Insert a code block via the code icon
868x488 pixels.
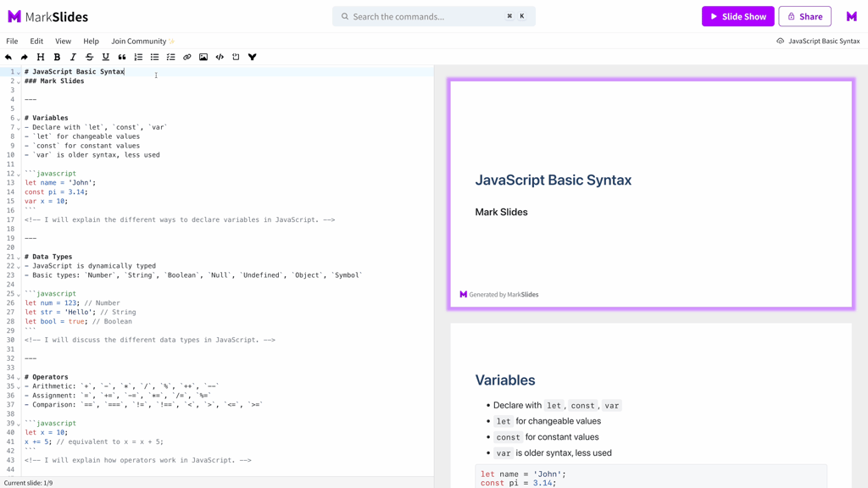(220, 57)
